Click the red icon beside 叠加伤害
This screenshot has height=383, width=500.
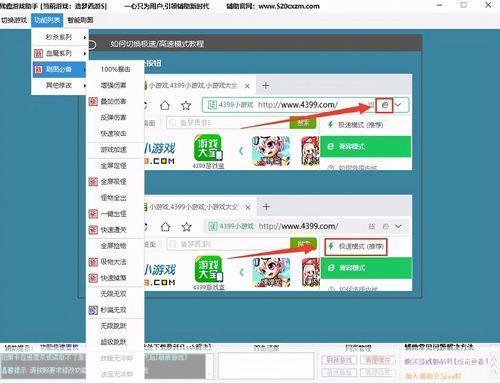(93, 101)
